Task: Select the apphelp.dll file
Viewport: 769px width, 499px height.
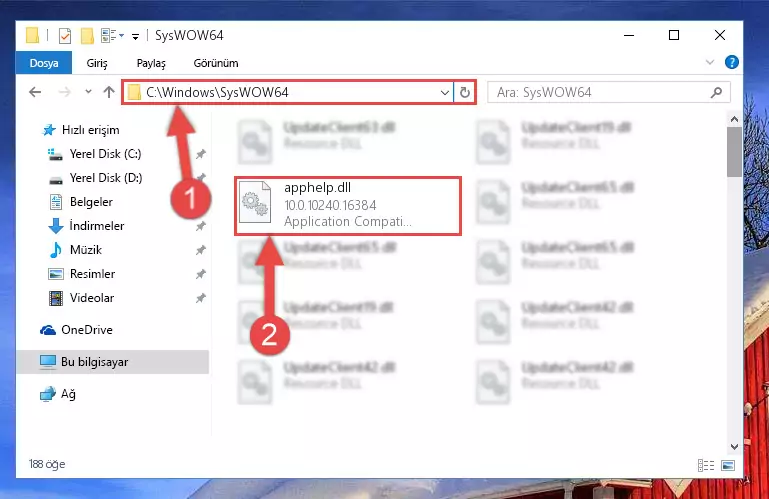Action: pyautogui.click(x=348, y=206)
